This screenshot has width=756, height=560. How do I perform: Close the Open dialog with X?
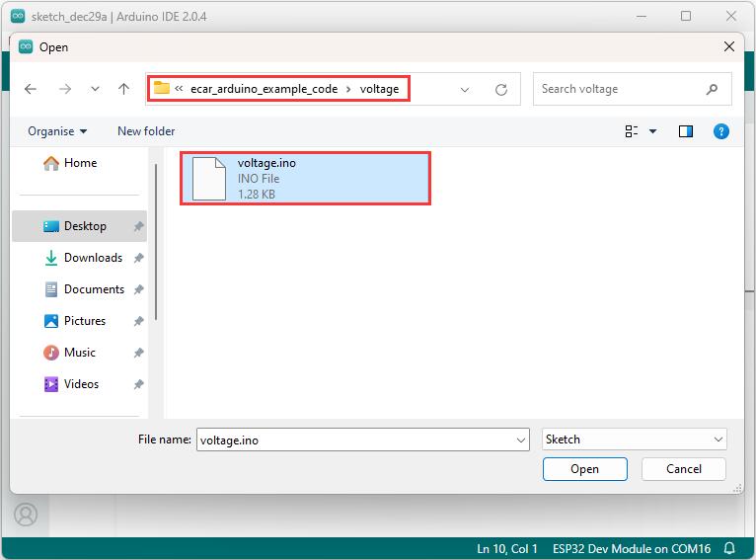click(x=729, y=46)
